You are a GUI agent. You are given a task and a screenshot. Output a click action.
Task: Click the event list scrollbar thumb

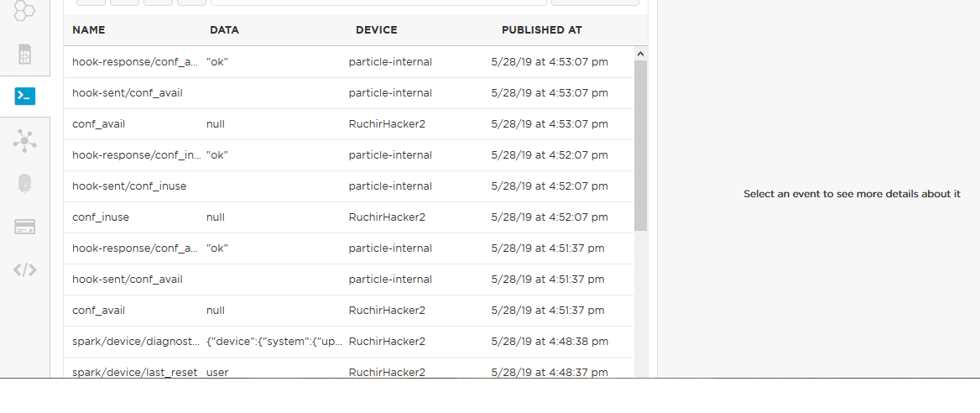tap(641, 144)
